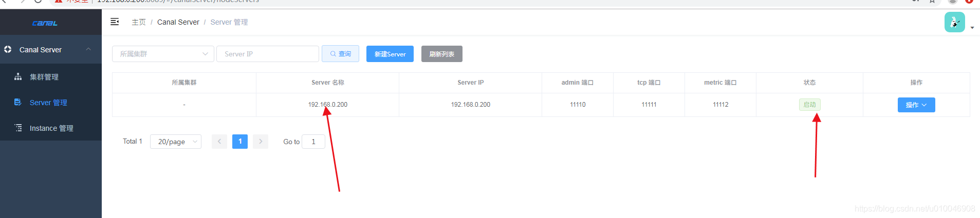Open the 所属集群 filter dropdown

[x=163, y=54]
